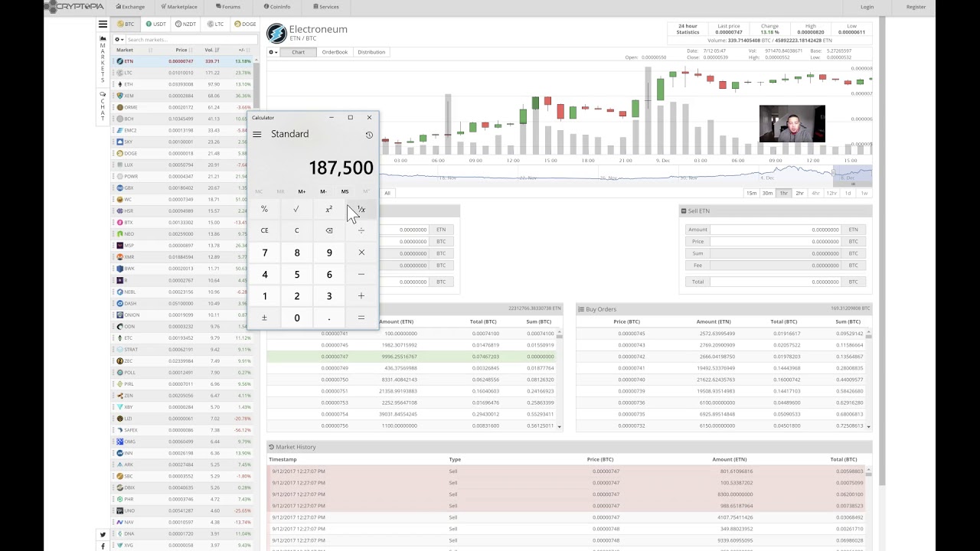Select the NZDT base market tab
This screenshot has height=551, width=980.
(x=186, y=24)
